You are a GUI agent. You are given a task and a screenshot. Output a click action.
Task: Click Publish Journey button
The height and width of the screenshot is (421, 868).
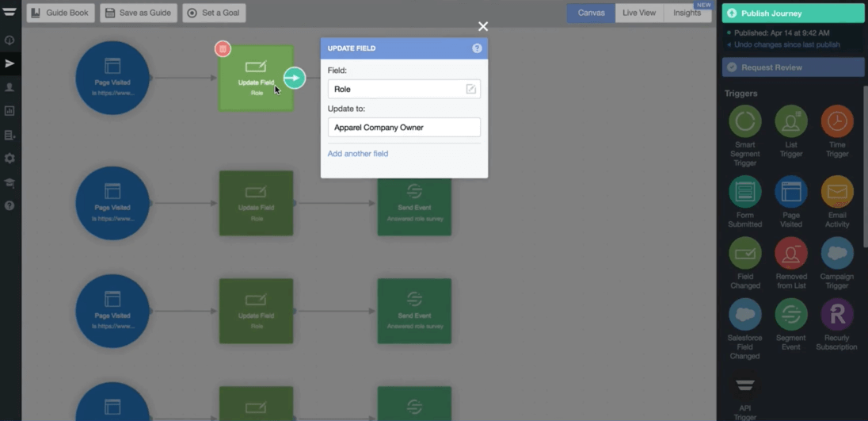(x=793, y=13)
